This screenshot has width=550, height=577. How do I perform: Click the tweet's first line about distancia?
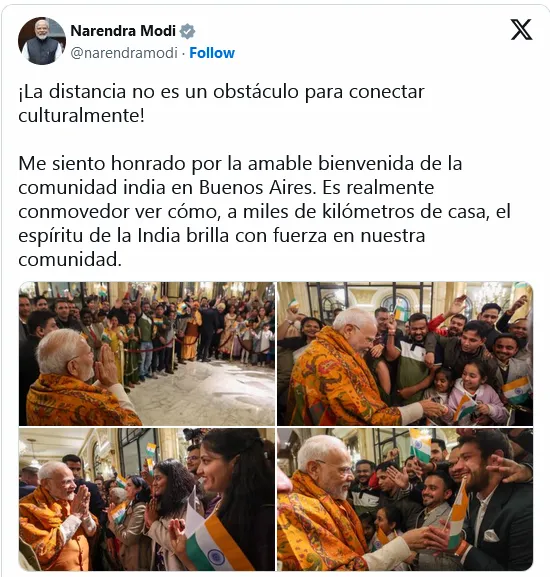(x=221, y=92)
